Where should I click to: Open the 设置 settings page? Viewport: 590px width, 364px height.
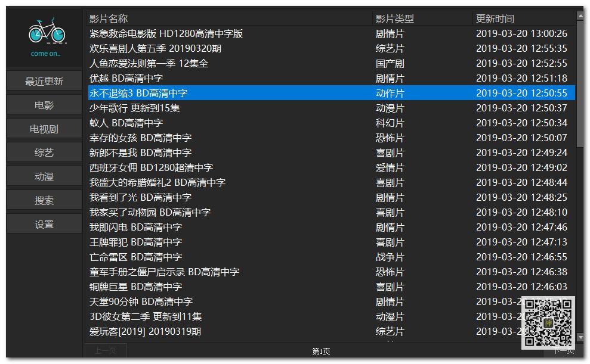click(44, 223)
